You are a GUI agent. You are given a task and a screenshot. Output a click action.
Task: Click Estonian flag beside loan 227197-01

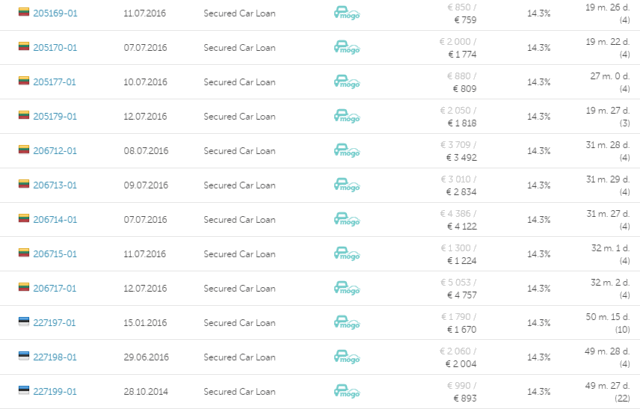click(x=24, y=321)
